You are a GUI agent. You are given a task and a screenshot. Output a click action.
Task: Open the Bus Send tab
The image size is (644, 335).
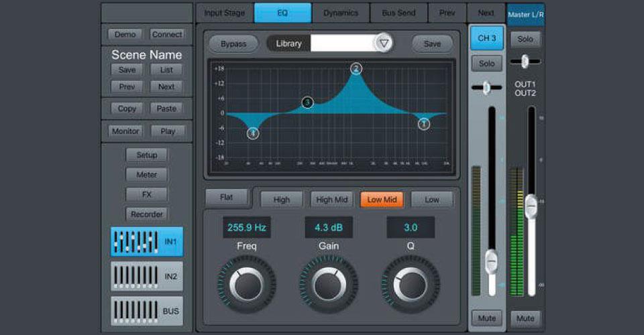coord(398,13)
